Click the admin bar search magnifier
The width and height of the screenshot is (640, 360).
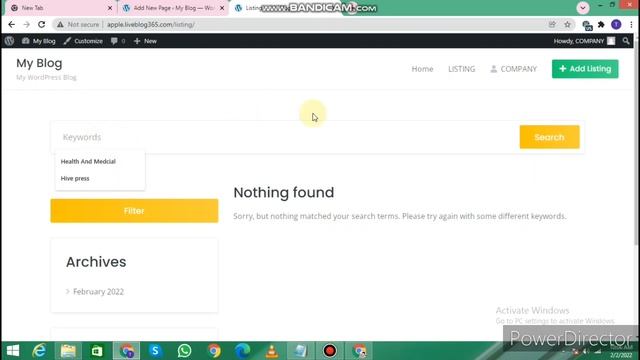coord(626,41)
